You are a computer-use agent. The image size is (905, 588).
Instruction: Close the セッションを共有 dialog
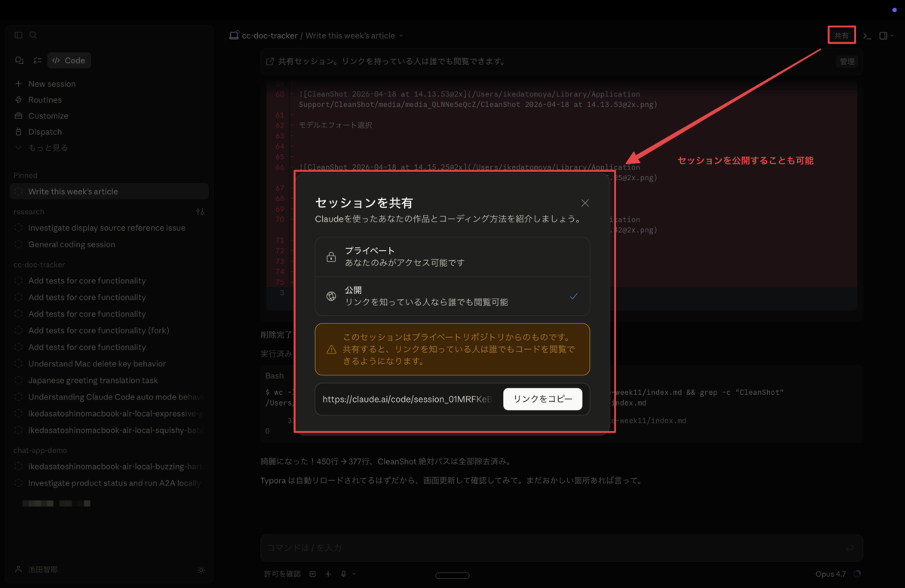coord(584,203)
